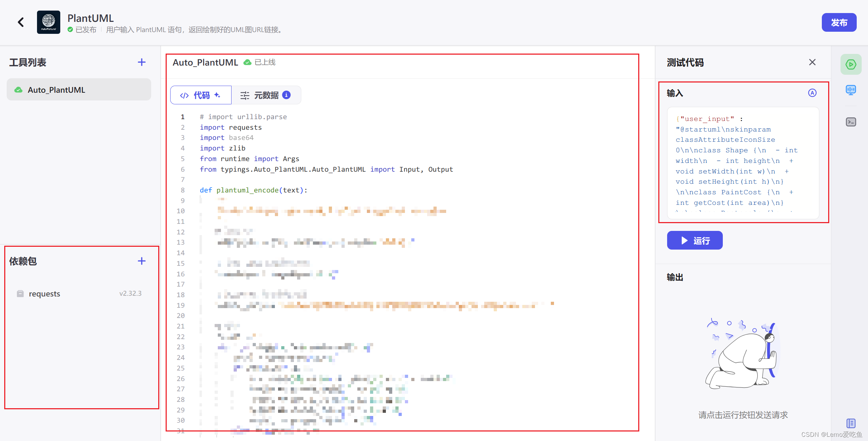
Task: Click the cloud icon on Auto_PlantUML row
Action: [18, 90]
